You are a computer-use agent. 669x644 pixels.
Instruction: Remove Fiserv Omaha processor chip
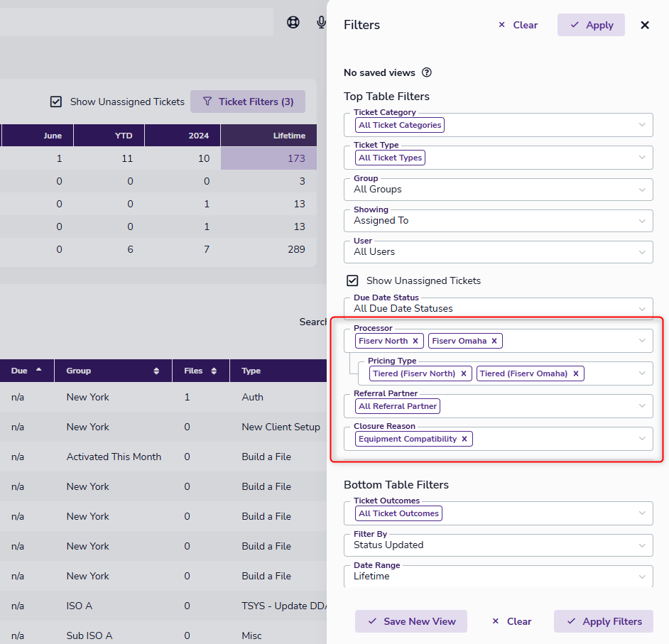[494, 341]
